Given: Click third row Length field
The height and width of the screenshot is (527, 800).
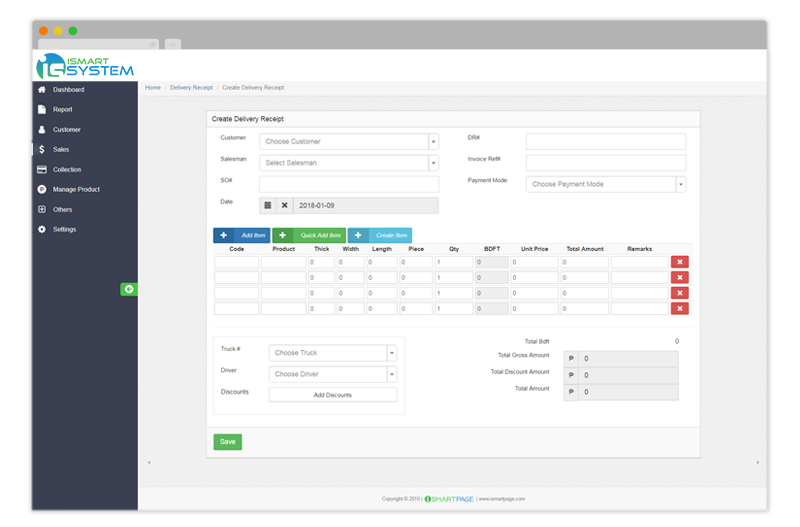Looking at the screenshot, I should [x=382, y=293].
